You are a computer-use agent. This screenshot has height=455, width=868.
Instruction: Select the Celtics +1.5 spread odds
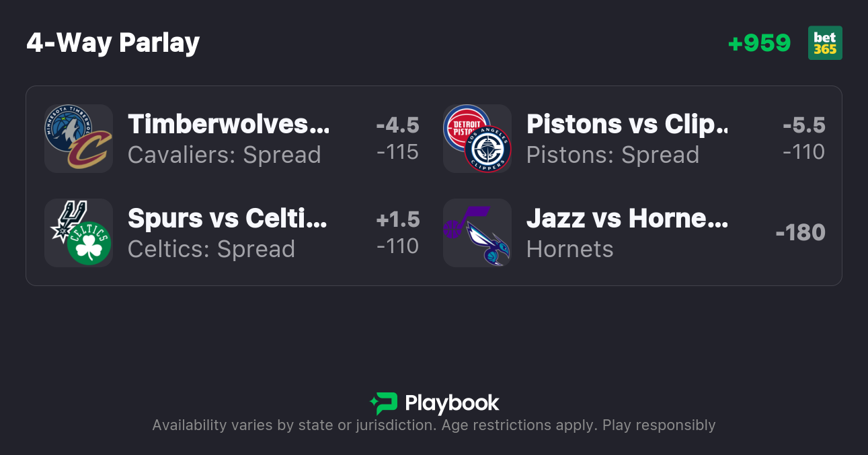(x=397, y=233)
